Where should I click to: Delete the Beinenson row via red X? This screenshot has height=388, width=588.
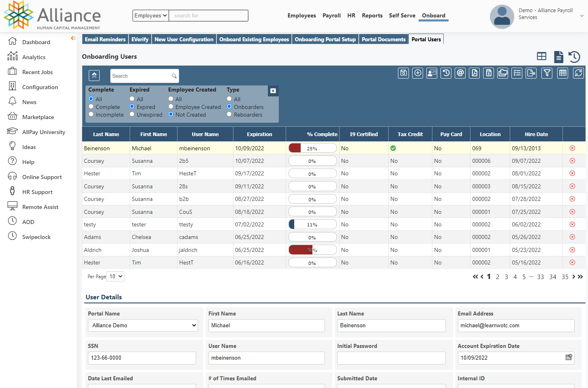point(572,148)
